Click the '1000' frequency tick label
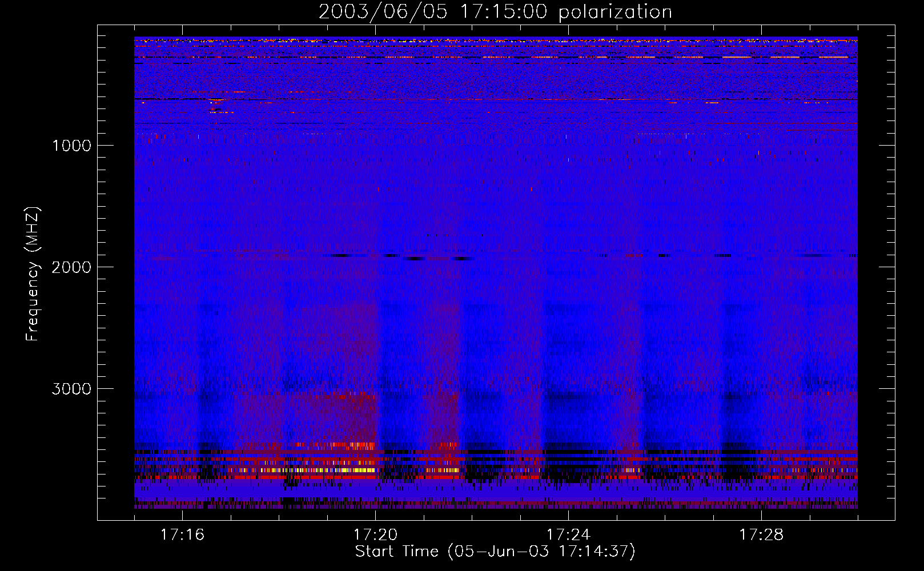 tap(71, 146)
